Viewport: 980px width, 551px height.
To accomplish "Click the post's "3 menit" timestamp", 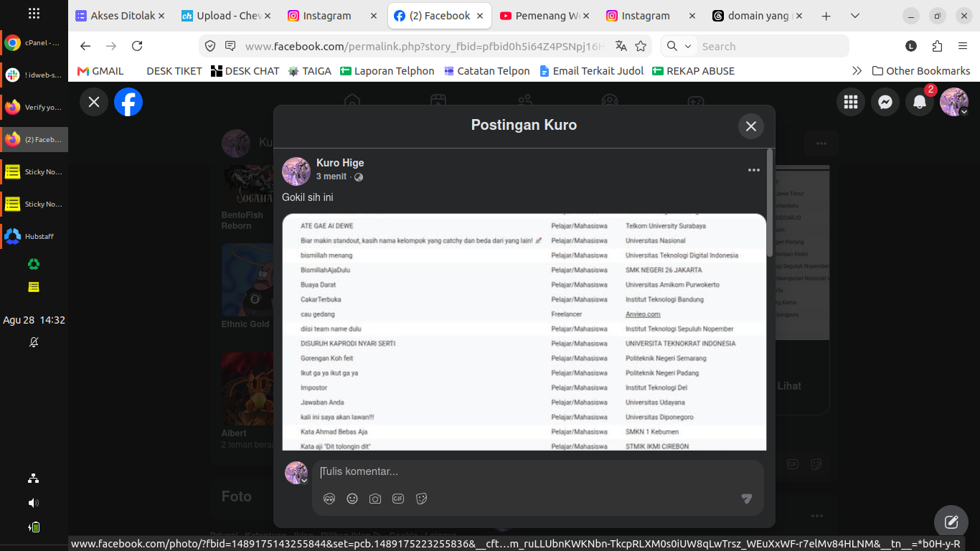I will coord(331,176).
